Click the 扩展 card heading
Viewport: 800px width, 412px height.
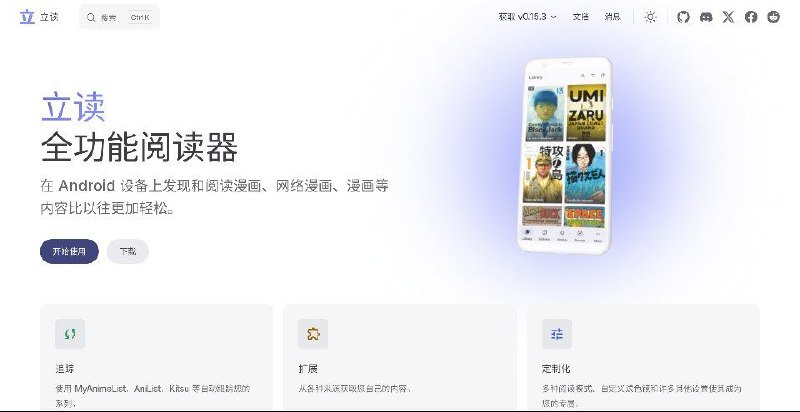coord(308,368)
